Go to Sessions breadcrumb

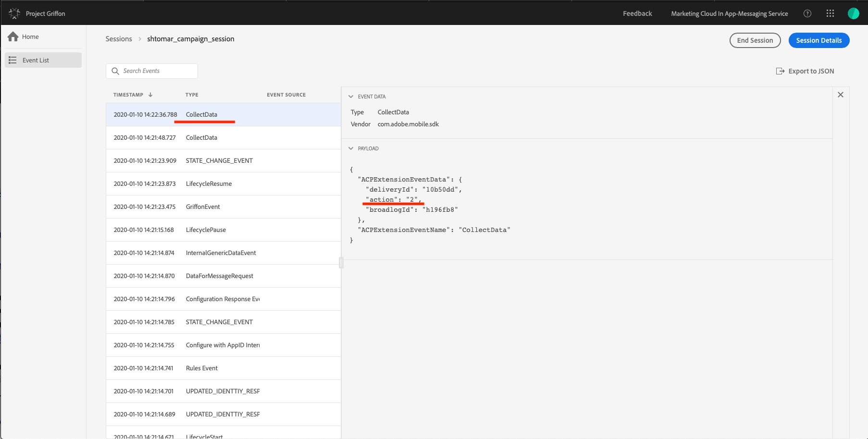[x=119, y=39]
